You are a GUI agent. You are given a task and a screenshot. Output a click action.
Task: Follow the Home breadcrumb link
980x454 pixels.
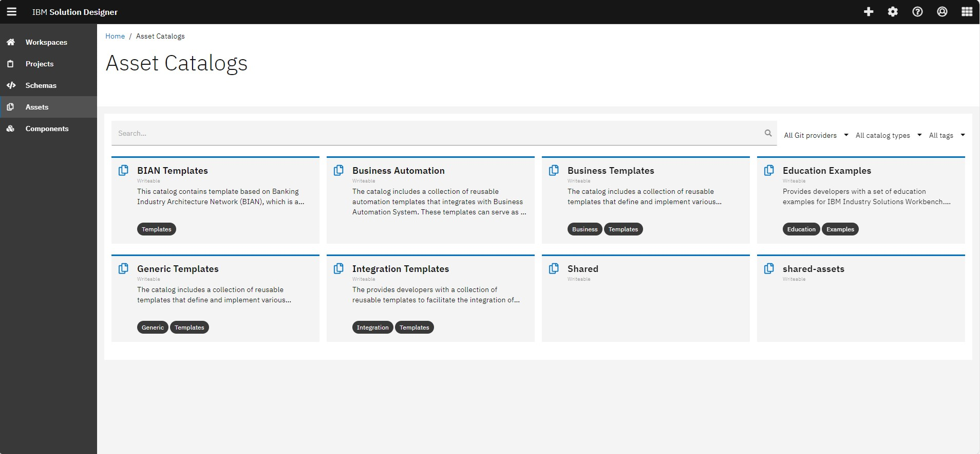pos(115,36)
